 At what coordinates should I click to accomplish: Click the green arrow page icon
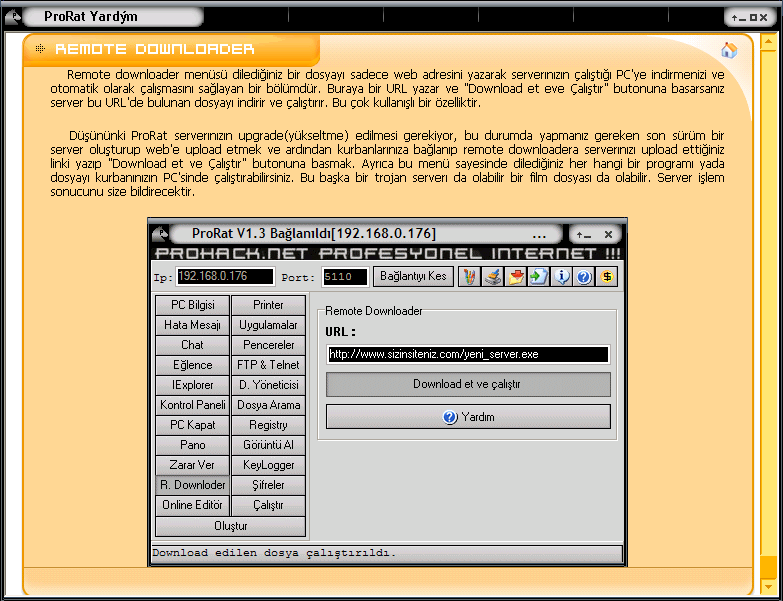[539, 277]
